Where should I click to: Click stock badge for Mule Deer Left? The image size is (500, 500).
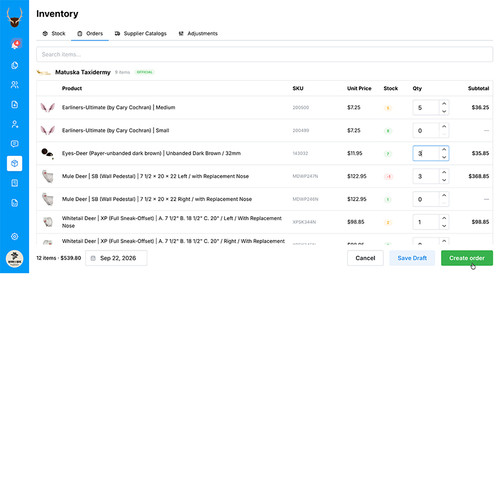pyautogui.click(x=388, y=177)
